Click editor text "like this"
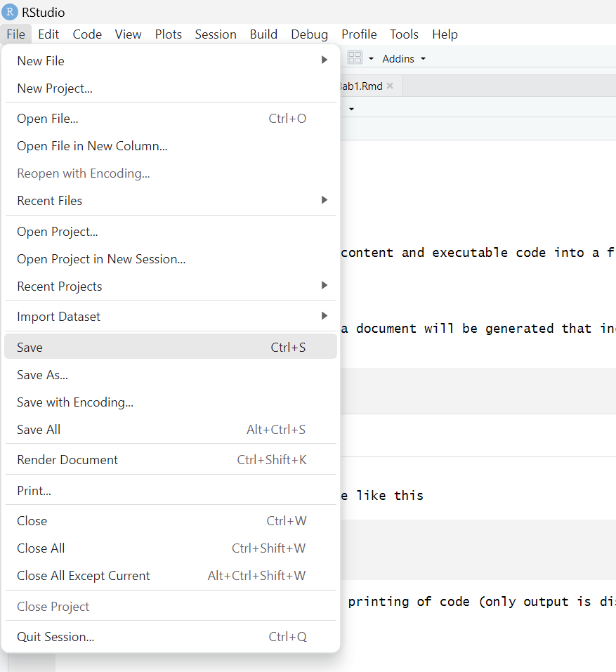The image size is (616, 672). (390, 496)
